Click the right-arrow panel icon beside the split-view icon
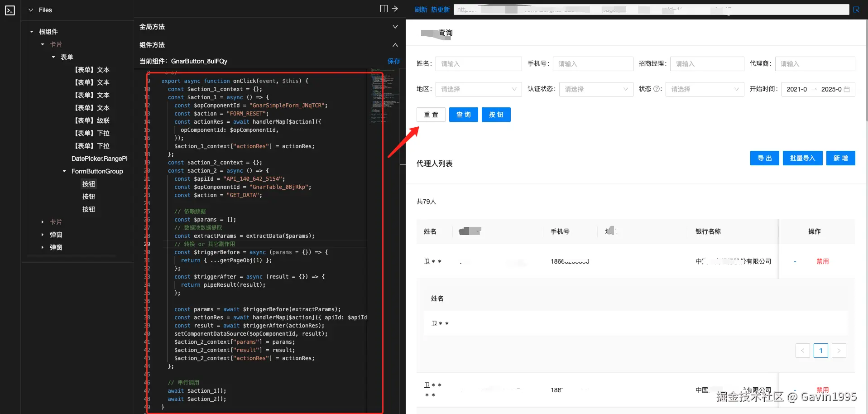This screenshot has width=868, height=414. (394, 8)
